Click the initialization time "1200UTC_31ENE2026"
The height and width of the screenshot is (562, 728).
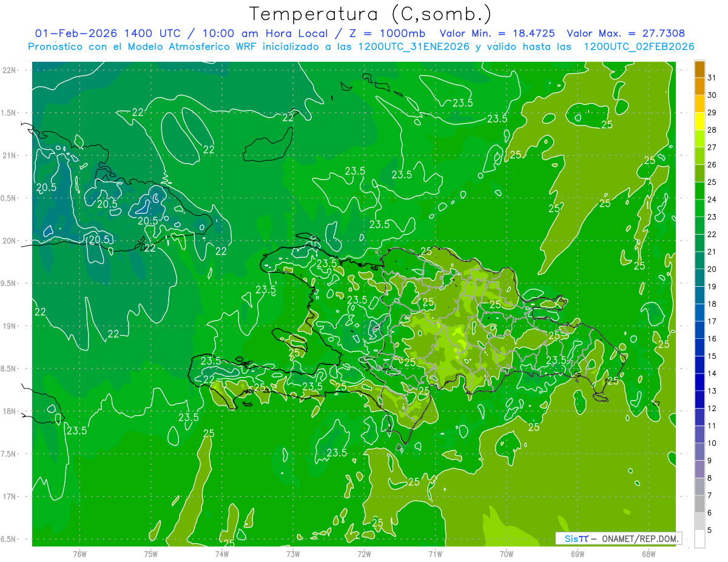click(414, 47)
